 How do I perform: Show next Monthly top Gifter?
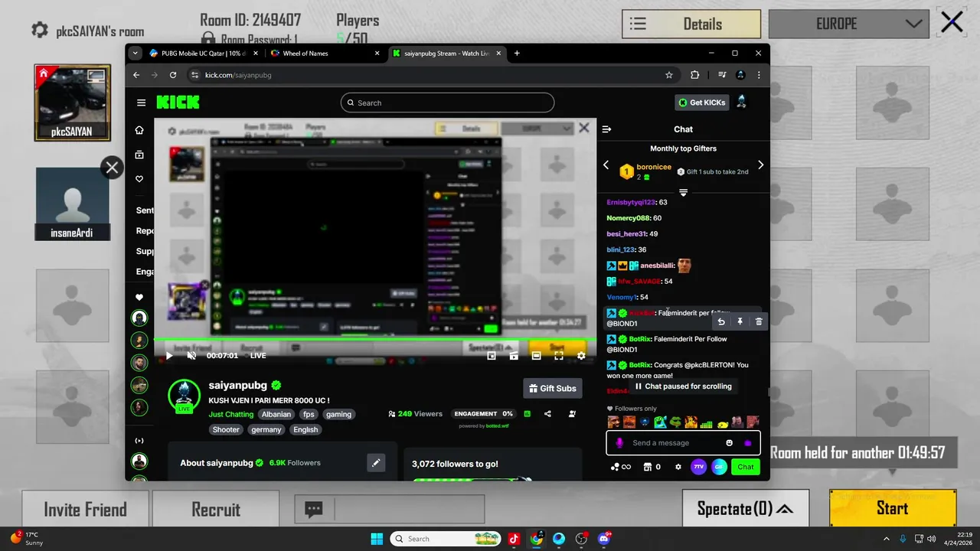760,165
